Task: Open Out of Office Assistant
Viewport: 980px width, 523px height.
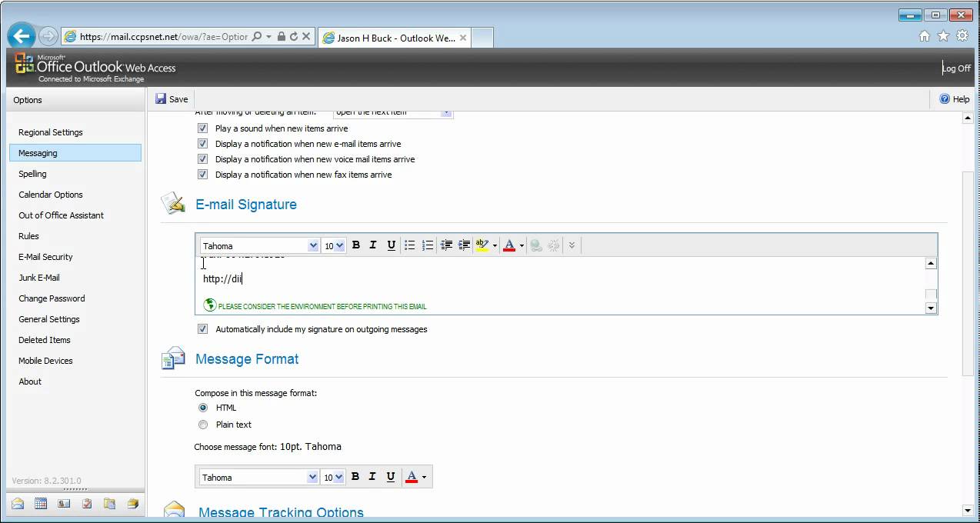Action: coord(61,215)
